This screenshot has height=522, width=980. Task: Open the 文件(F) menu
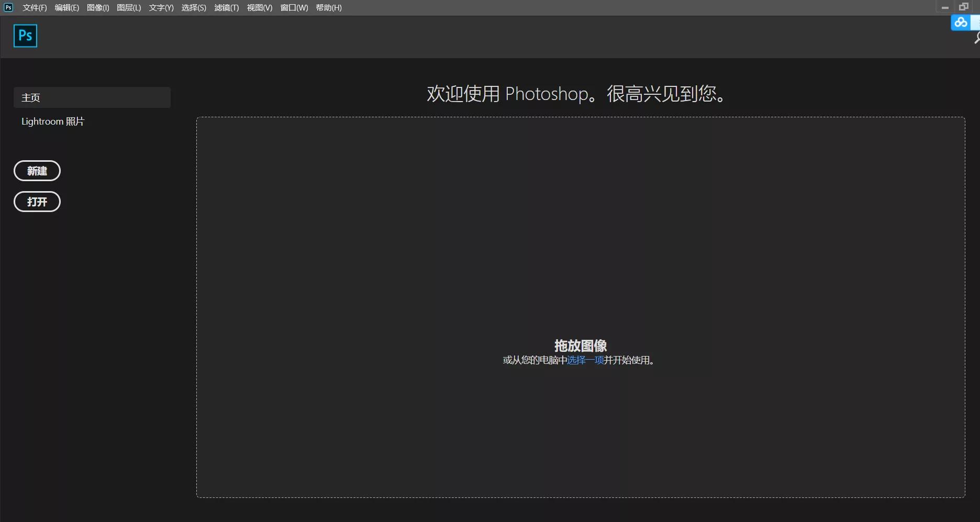point(35,8)
